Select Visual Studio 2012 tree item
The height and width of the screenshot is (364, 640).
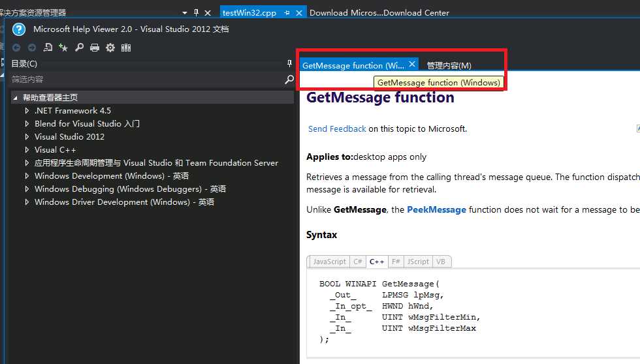(69, 136)
